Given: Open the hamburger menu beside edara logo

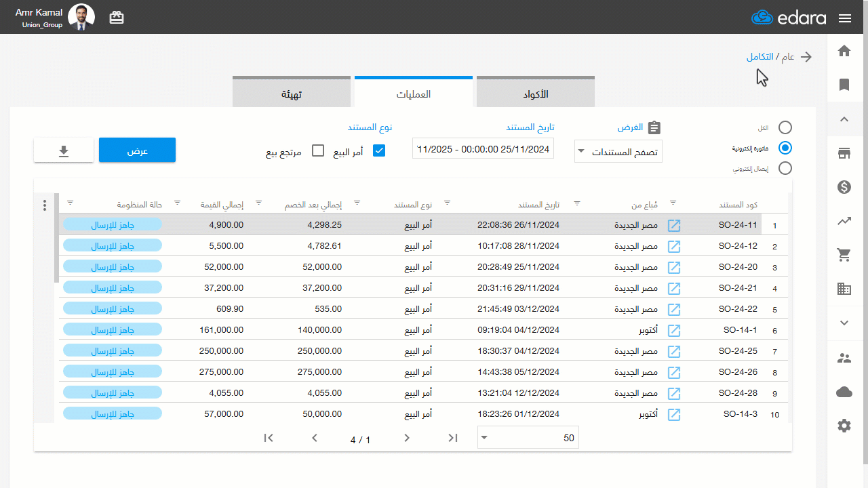Looking at the screenshot, I should 845,18.
